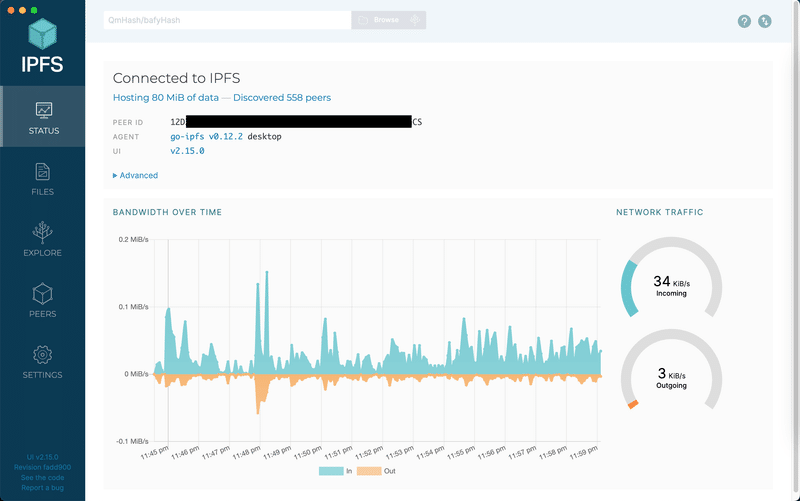Click the green macOS zoom button
800x501 pixels.
pos(34,10)
